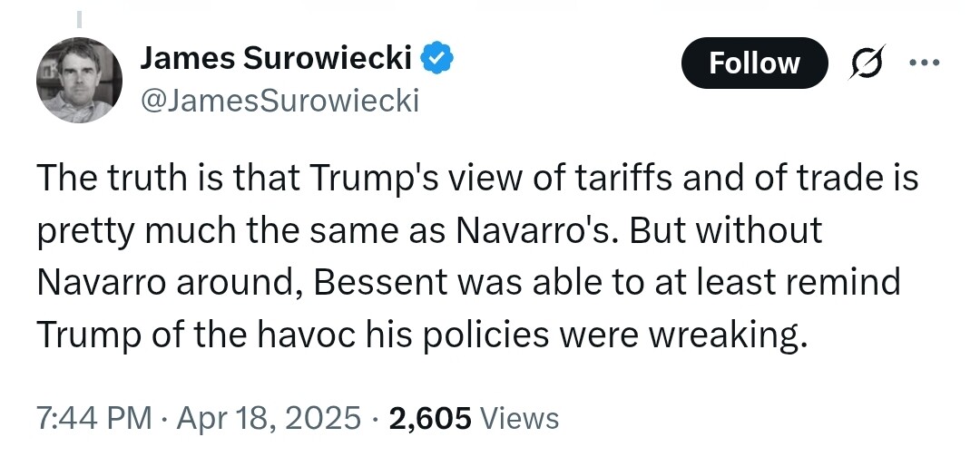Click the word "Navarro's." in the tweet
Screen dimensions: 980x476
[x=537, y=230]
